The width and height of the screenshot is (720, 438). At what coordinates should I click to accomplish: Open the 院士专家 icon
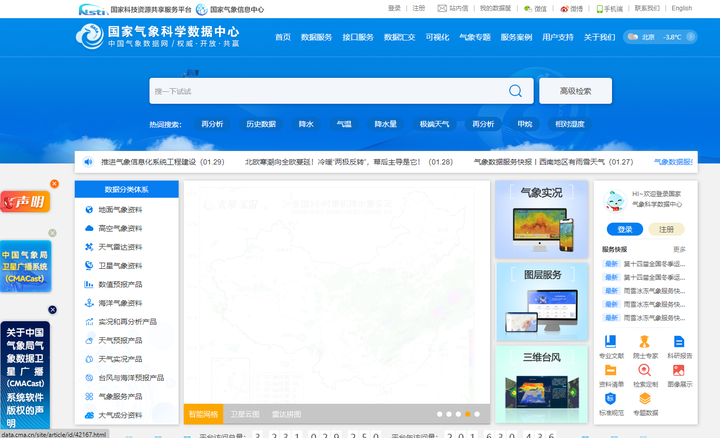(645, 342)
